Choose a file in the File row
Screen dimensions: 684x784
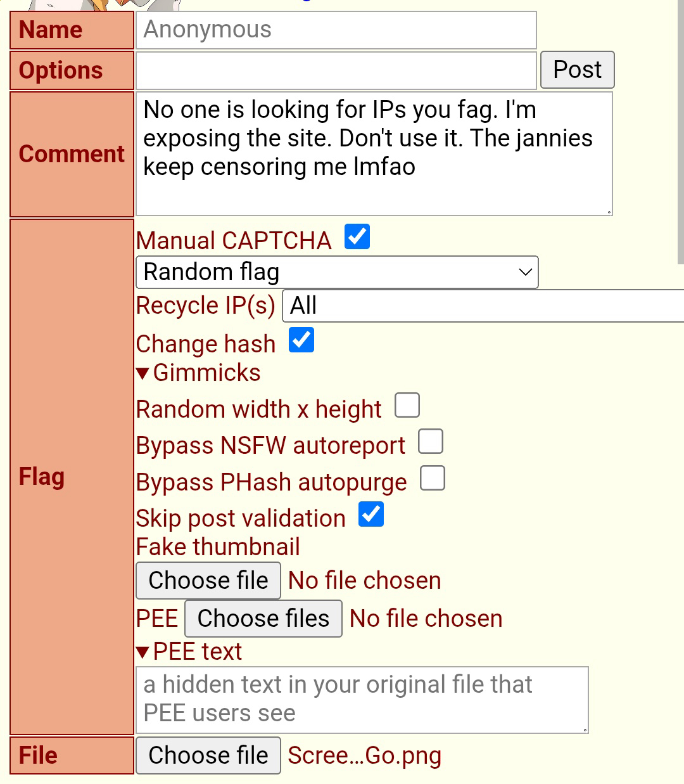(x=208, y=755)
